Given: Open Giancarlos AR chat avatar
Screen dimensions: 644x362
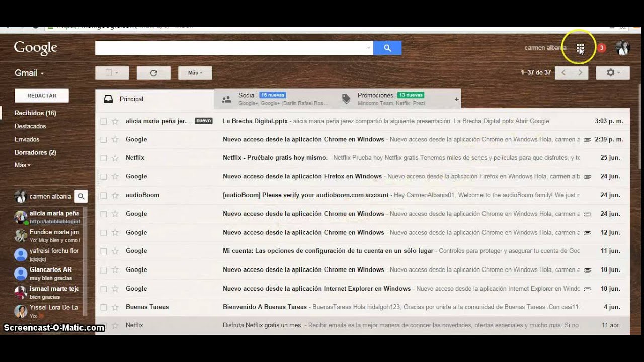Looking at the screenshot, I should [21, 274].
